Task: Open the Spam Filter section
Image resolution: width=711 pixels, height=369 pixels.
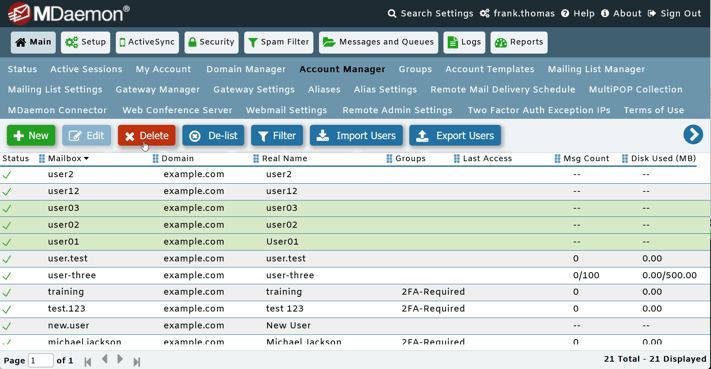Action: pyautogui.click(x=278, y=42)
